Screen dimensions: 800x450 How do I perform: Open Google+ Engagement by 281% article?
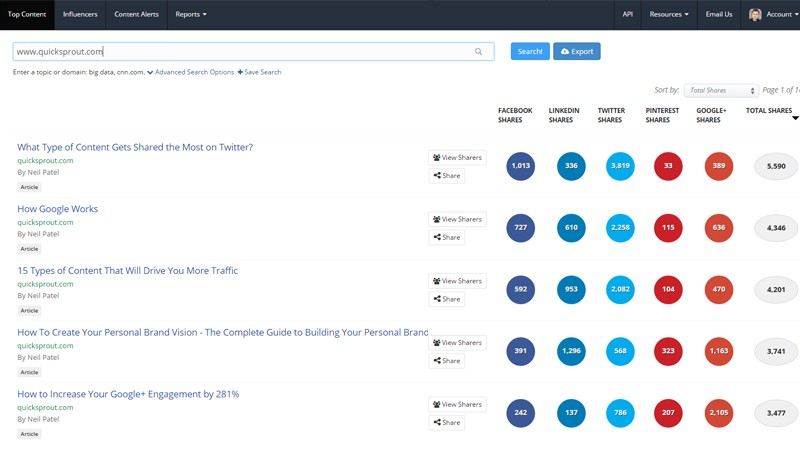(x=128, y=394)
